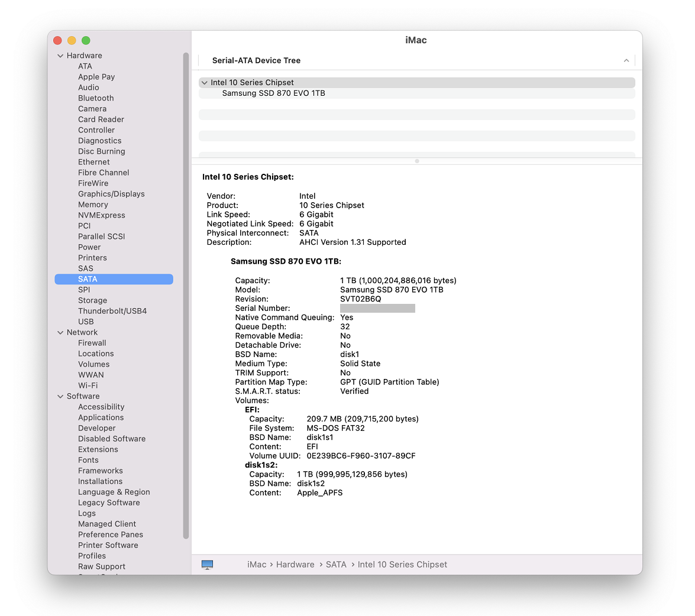The image size is (695, 616).
Task: Open Extensions under Software
Action: click(98, 449)
